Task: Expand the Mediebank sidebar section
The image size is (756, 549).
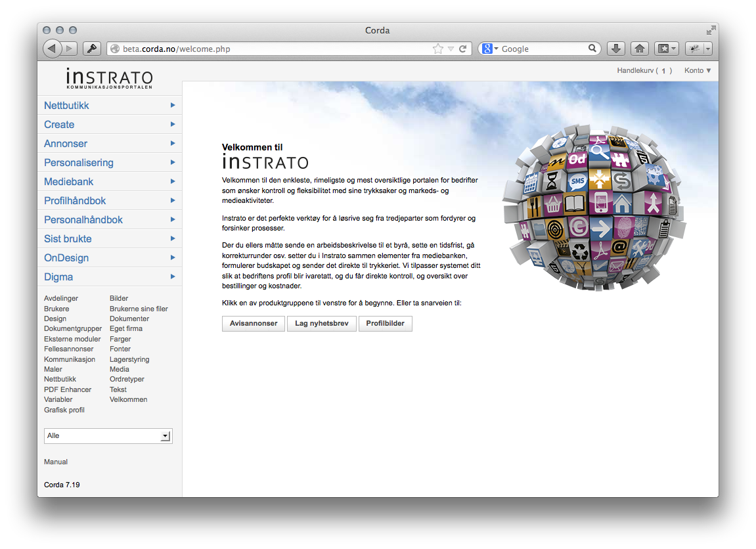Action: [x=69, y=182]
